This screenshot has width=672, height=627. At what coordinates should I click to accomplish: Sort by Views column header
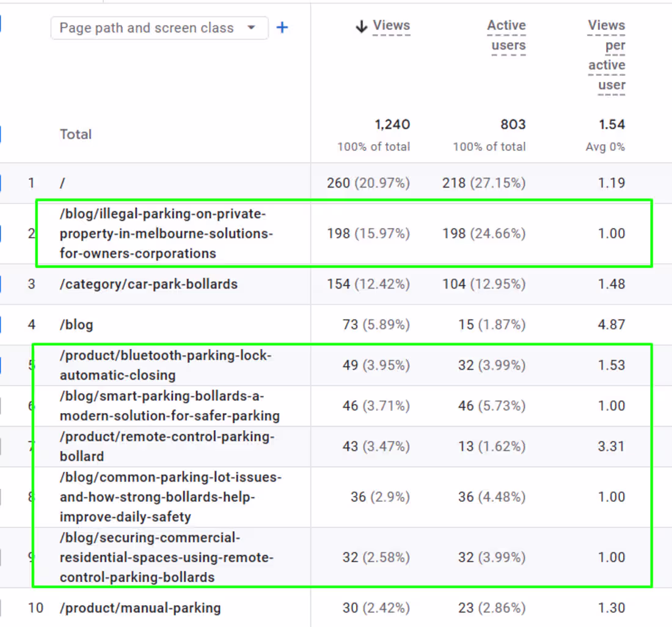[391, 25]
